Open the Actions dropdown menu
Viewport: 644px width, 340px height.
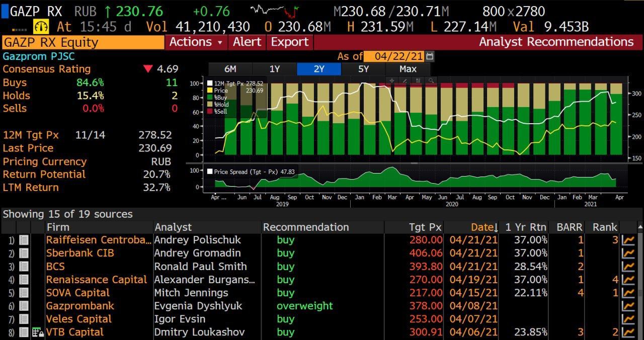196,42
